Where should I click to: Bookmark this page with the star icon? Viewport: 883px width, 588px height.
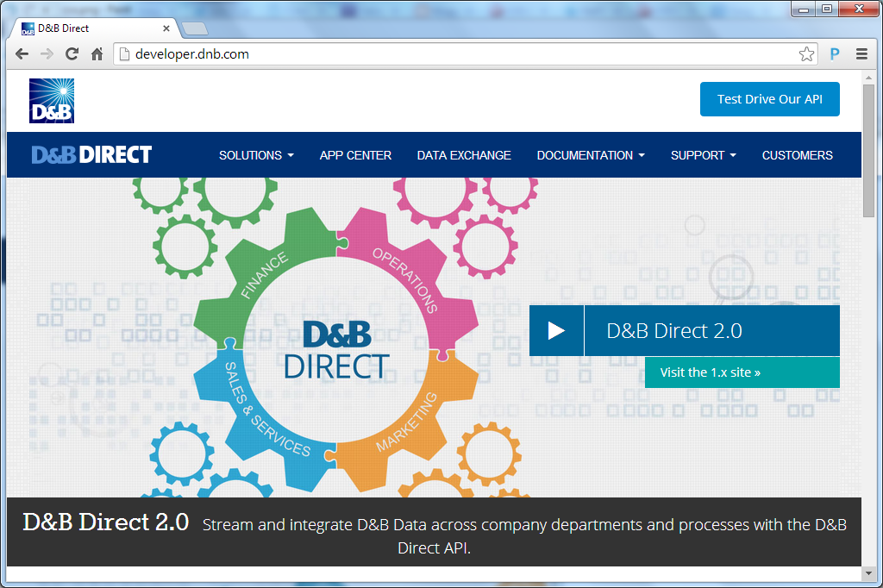[806, 54]
